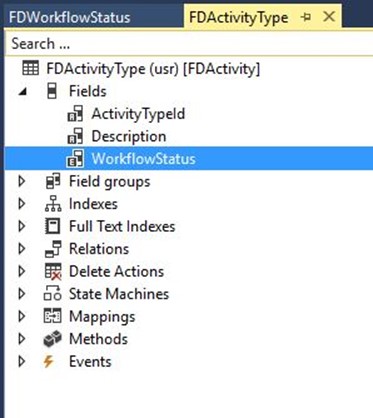Expand the Full Text Indexes node

(22, 226)
